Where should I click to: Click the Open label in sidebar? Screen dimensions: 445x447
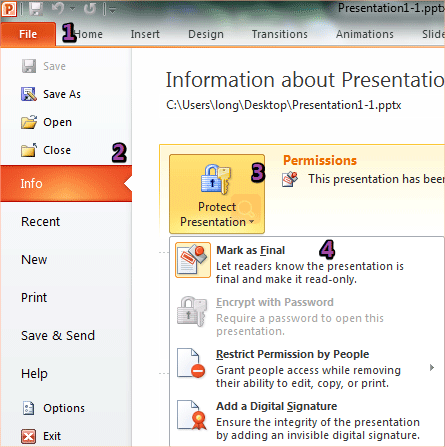point(57,122)
